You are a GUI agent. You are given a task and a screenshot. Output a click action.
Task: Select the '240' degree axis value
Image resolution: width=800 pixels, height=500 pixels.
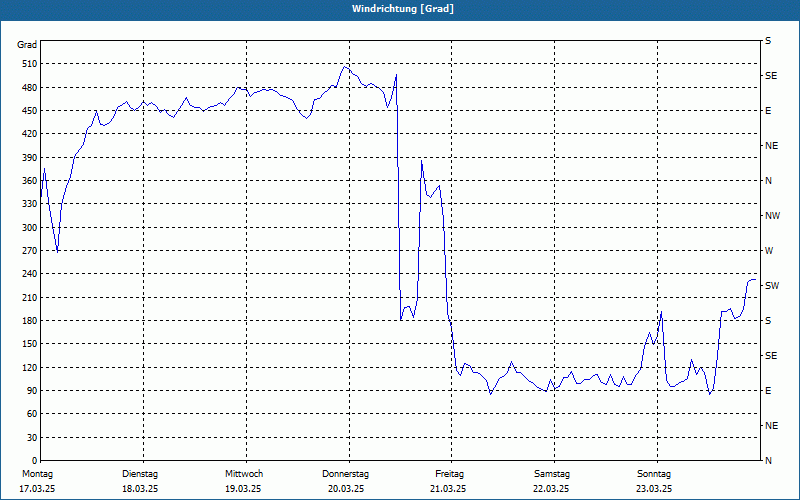tap(30, 274)
